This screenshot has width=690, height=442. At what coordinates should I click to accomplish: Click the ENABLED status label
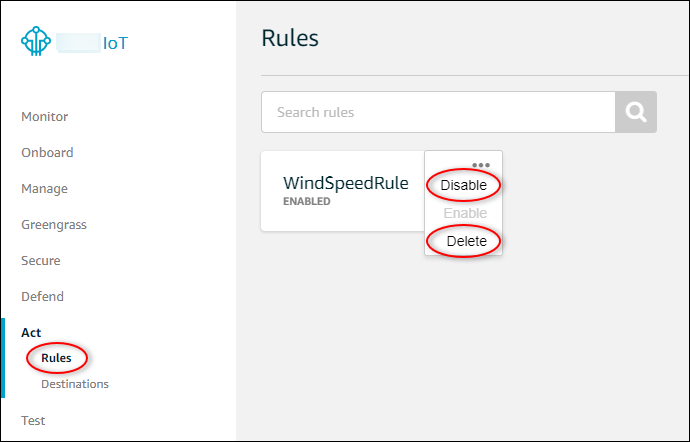pos(307,202)
